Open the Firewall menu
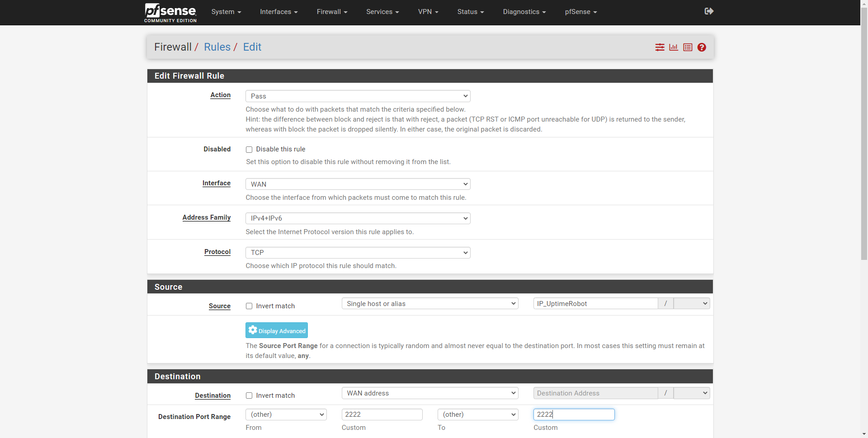This screenshot has width=868, height=438. pyautogui.click(x=332, y=12)
